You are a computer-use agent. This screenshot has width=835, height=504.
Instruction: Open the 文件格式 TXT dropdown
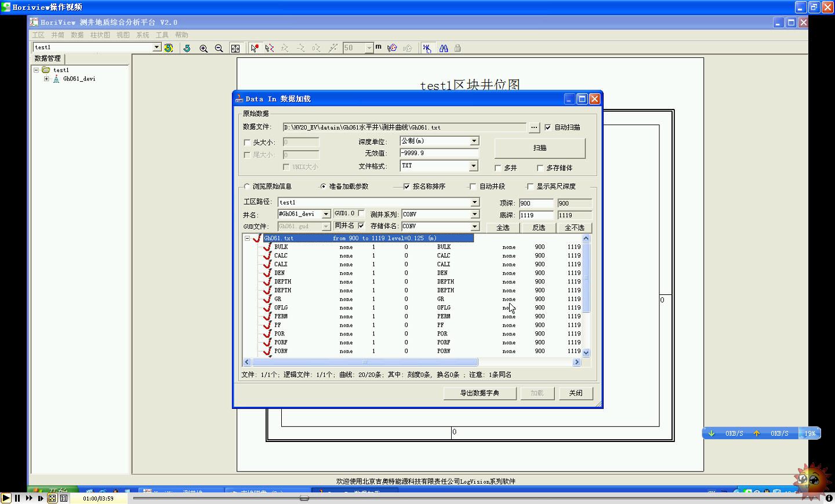(x=473, y=166)
